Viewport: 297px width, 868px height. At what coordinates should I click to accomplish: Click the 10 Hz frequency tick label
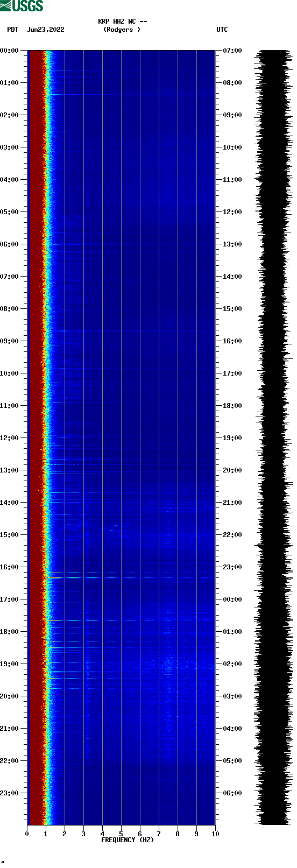pos(215,834)
